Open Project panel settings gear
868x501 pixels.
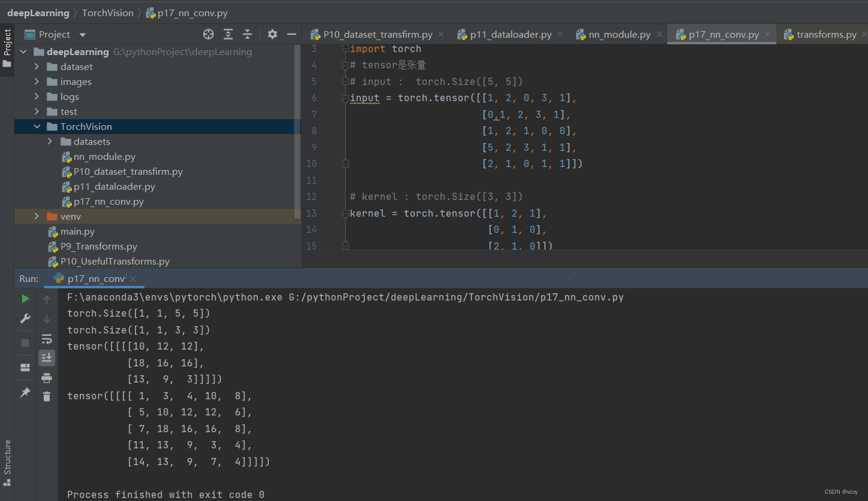[273, 34]
